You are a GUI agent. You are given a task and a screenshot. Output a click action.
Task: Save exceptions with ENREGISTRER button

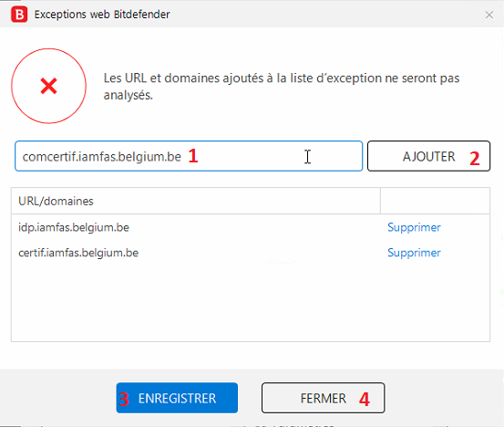[x=177, y=398]
